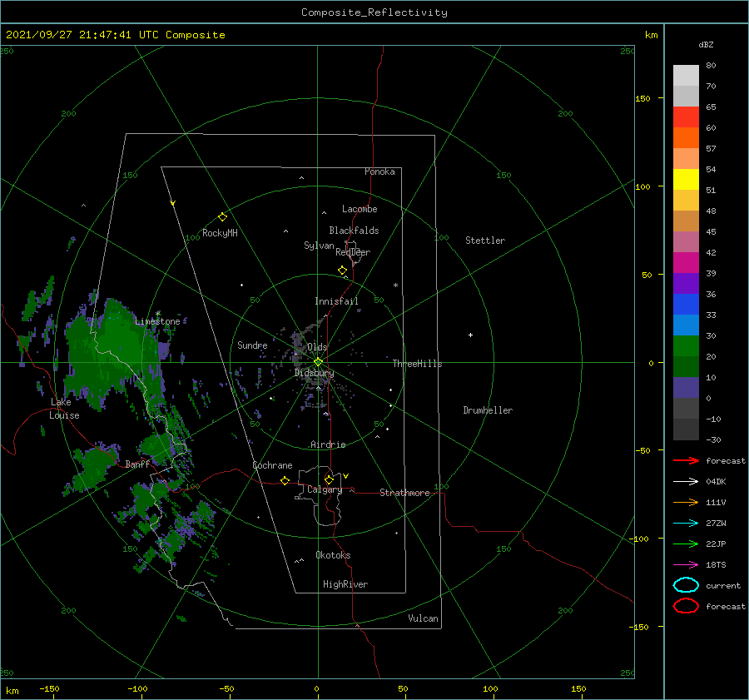This screenshot has height=700, width=749.
Task: Click the Innisfail label
Action: pos(336,301)
